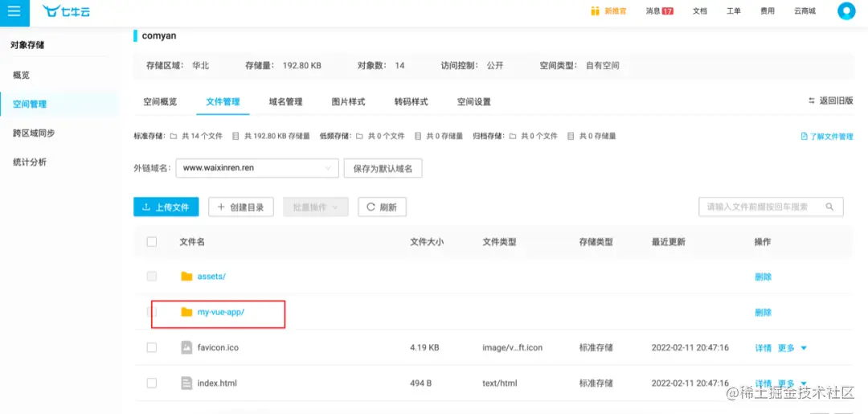
Task: Click the 文件名 column header
Action: coord(192,241)
